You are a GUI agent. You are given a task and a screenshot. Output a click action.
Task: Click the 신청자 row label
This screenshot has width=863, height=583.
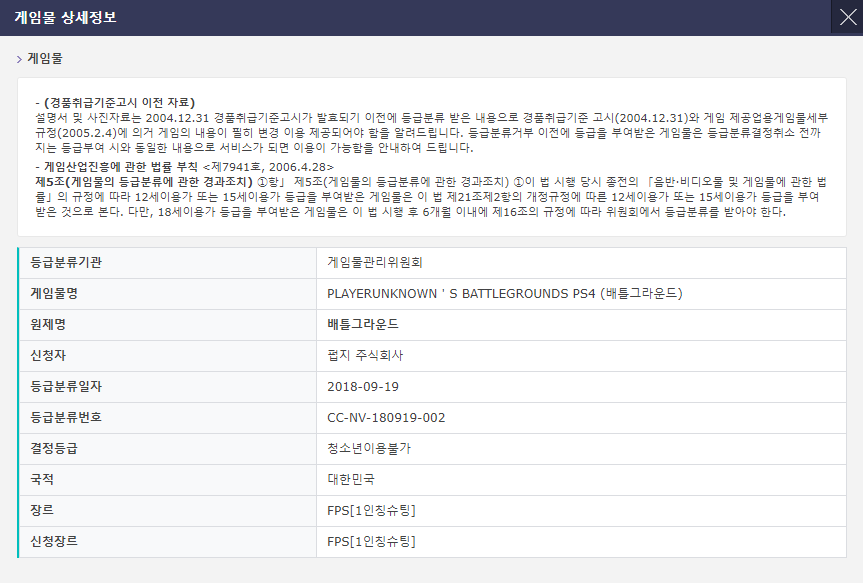coord(48,355)
